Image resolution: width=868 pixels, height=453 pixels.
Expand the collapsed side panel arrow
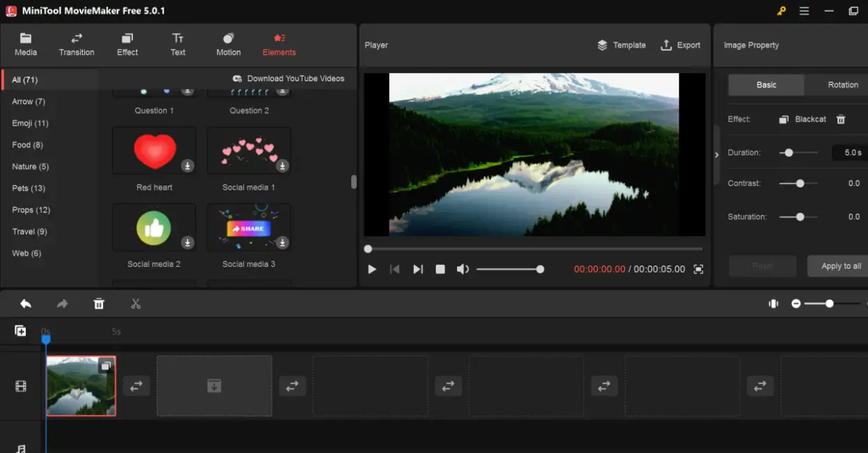(x=716, y=155)
